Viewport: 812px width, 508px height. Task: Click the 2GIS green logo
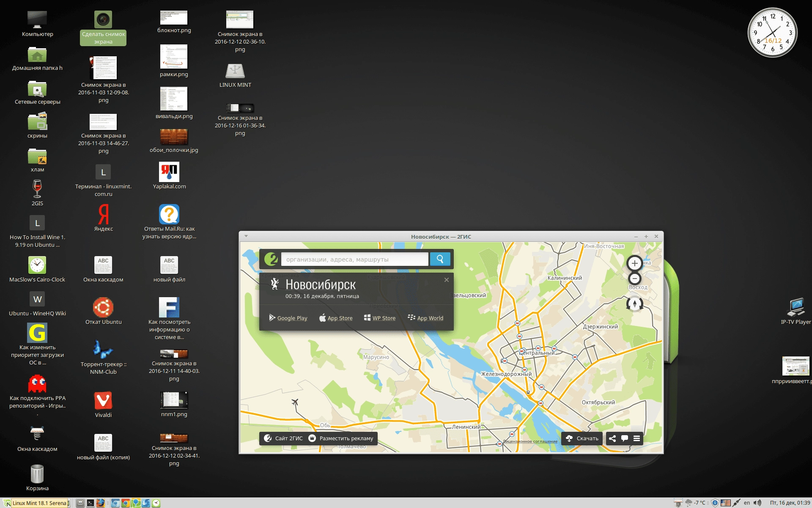pos(271,259)
